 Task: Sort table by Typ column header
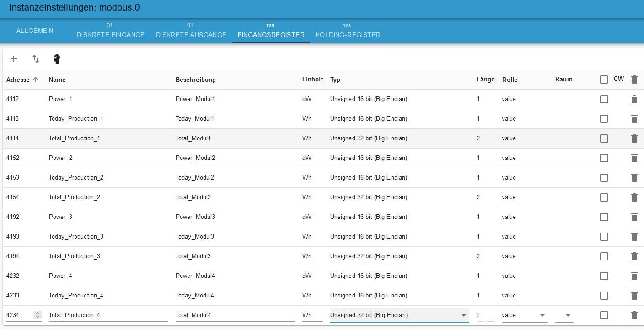click(335, 80)
